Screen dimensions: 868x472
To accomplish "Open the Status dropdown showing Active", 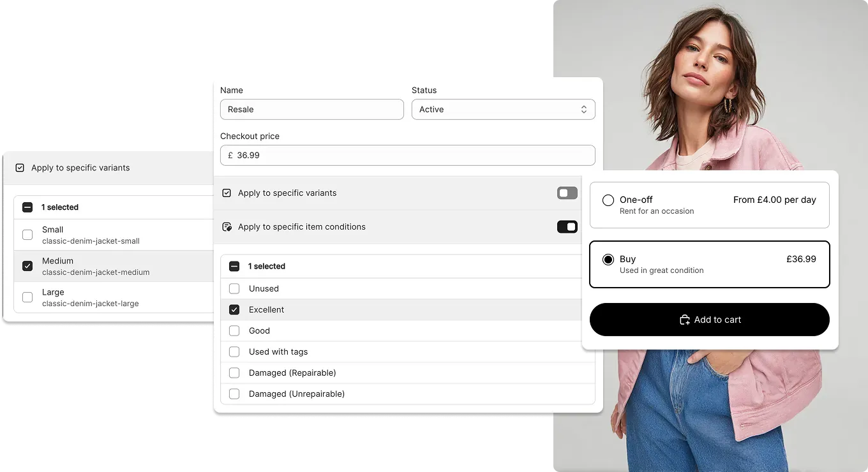I will pyautogui.click(x=504, y=109).
